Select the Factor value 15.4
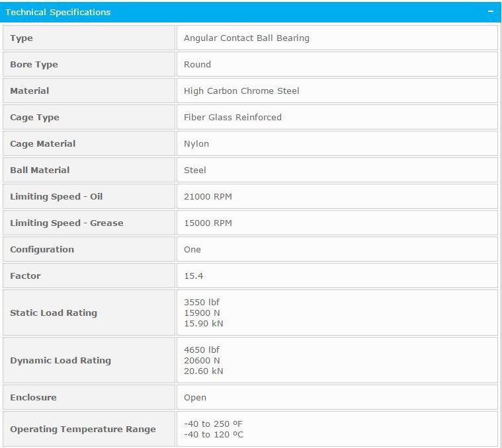The height and width of the screenshot is (448, 502). point(193,276)
